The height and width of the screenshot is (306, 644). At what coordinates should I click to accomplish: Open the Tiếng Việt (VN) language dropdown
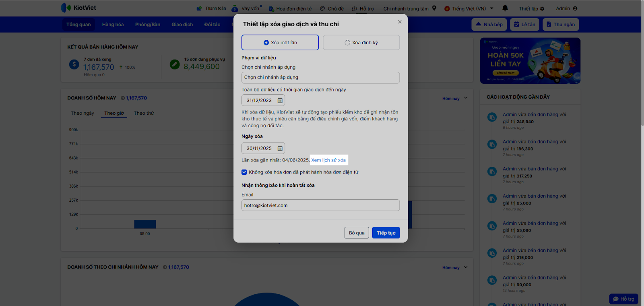click(469, 8)
